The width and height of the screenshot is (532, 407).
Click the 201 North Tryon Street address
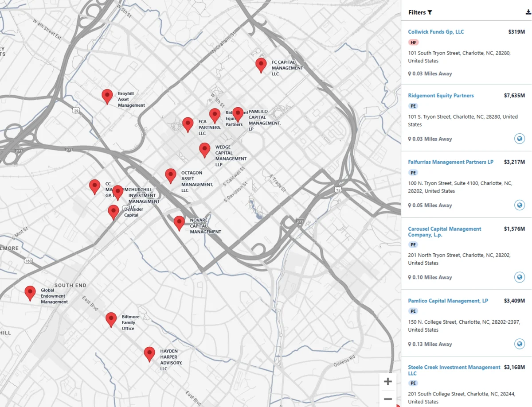coord(459,259)
